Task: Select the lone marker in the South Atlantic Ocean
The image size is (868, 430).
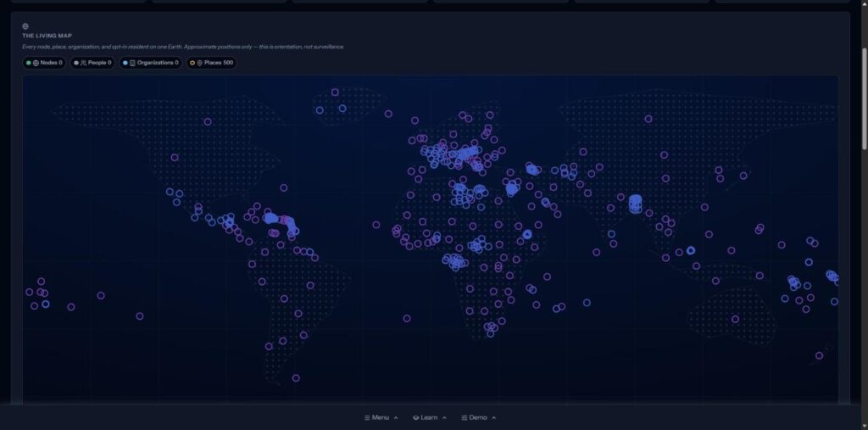Action: 407,319
